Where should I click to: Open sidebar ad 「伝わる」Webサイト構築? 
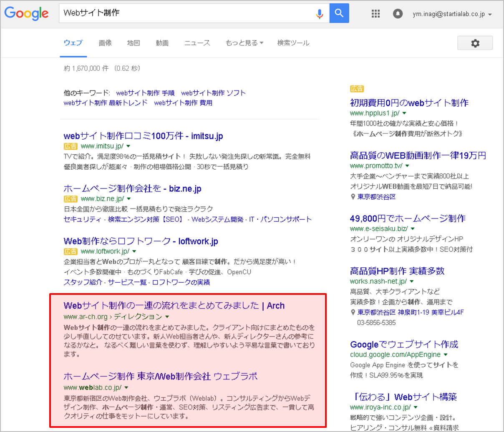point(405,397)
